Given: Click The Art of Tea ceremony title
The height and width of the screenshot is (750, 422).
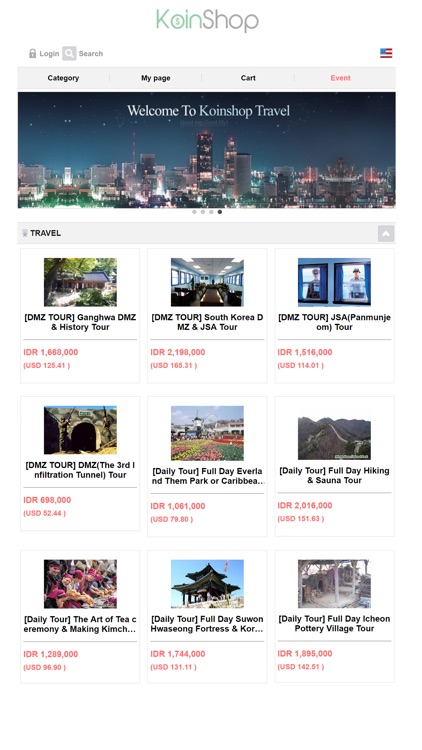Looking at the screenshot, I should tap(80, 624).
